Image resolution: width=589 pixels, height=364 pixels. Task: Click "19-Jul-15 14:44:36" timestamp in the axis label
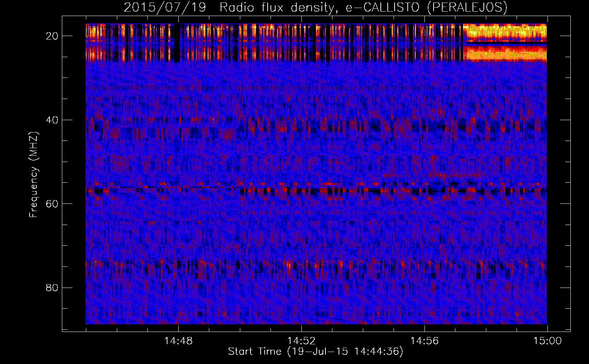[345, 351]
